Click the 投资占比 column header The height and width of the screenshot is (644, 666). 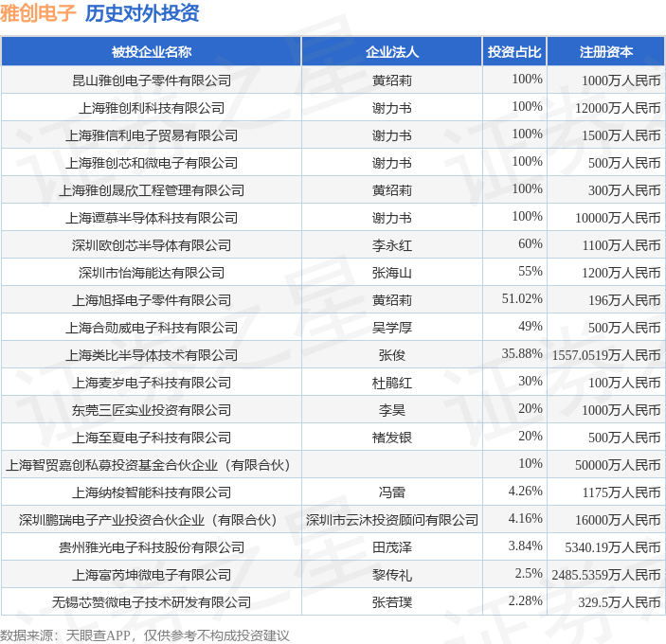coord(514,52)
